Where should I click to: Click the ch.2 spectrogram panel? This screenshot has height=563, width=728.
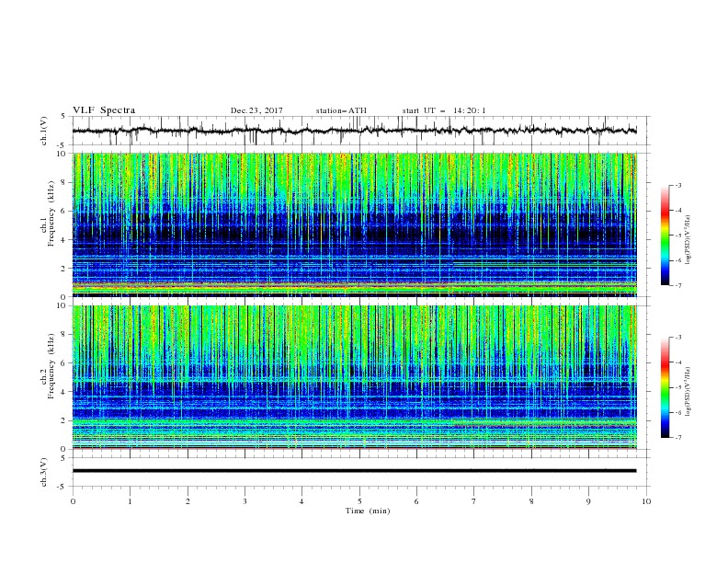[355, 377]
